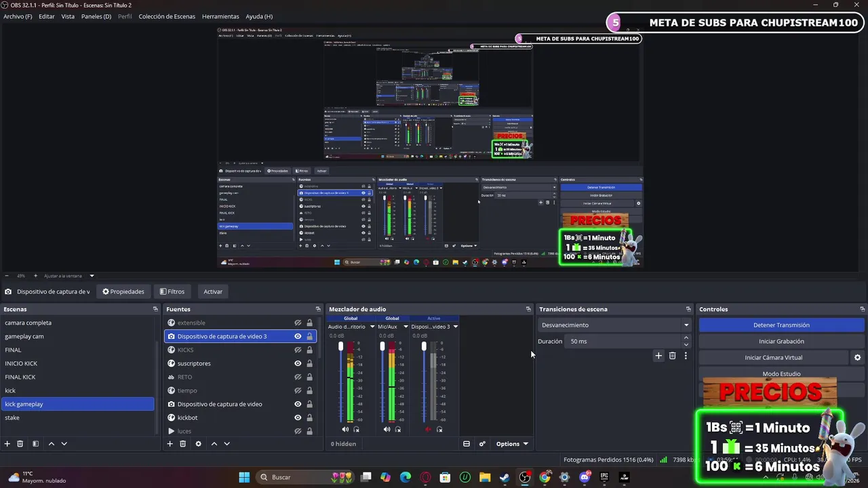Image resolution: width=868 pixels, height=488 pixels.
Task: Switch audio mixer layout icon
Action: (x=467, y=444)
